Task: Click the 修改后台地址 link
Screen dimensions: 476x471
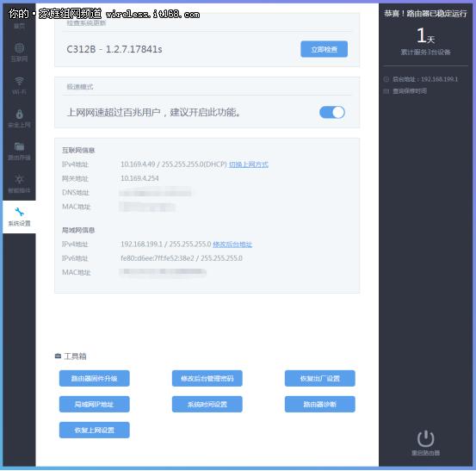Action: pyautogui.click(x=232, y=245)
